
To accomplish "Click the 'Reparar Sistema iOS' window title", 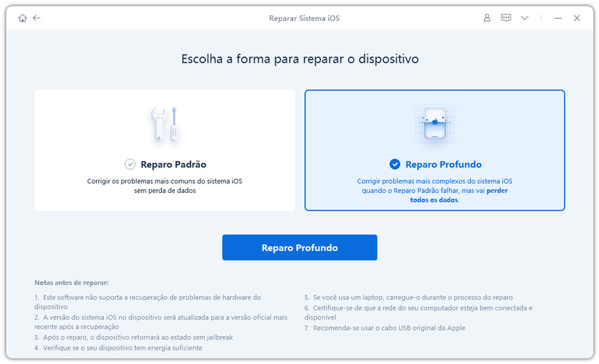I will [304, 18].
